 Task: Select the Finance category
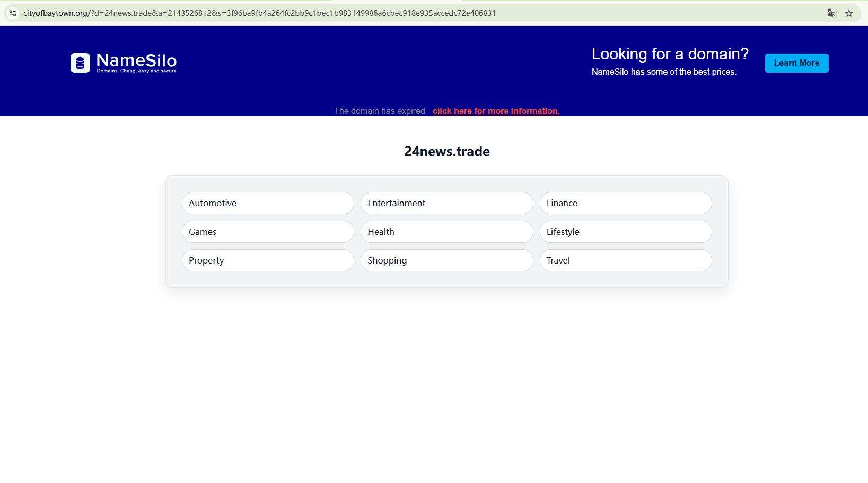click(x=626, y=203)
